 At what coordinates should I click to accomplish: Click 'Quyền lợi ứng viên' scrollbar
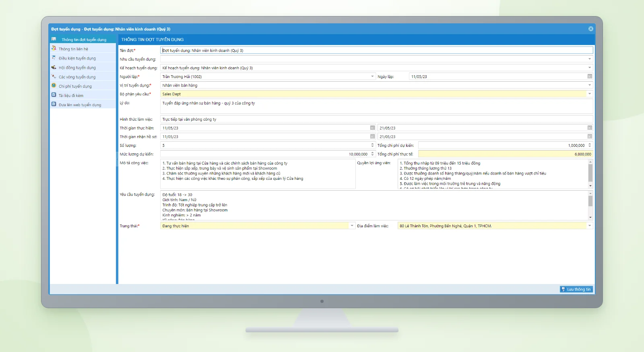point(590,174)
